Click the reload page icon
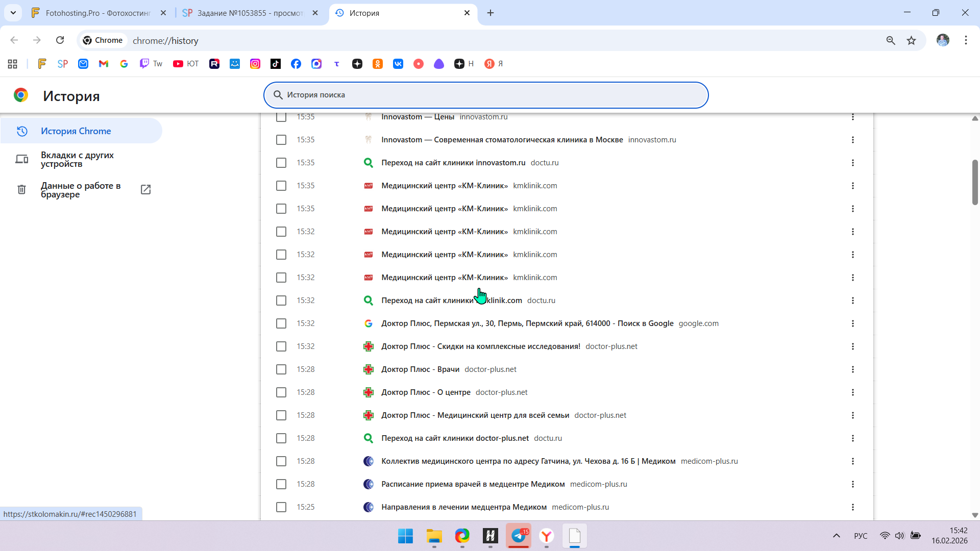Screen dimensions: 980x551 (x=60, y=40)
